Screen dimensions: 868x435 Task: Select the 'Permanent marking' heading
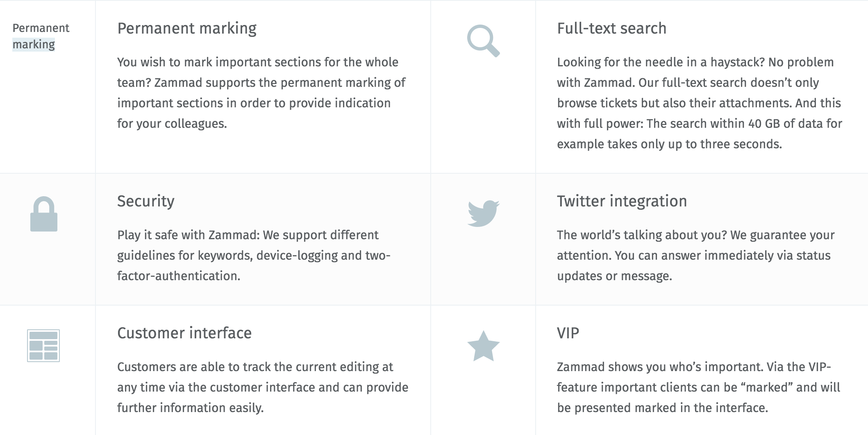click(x=187, y=28)
